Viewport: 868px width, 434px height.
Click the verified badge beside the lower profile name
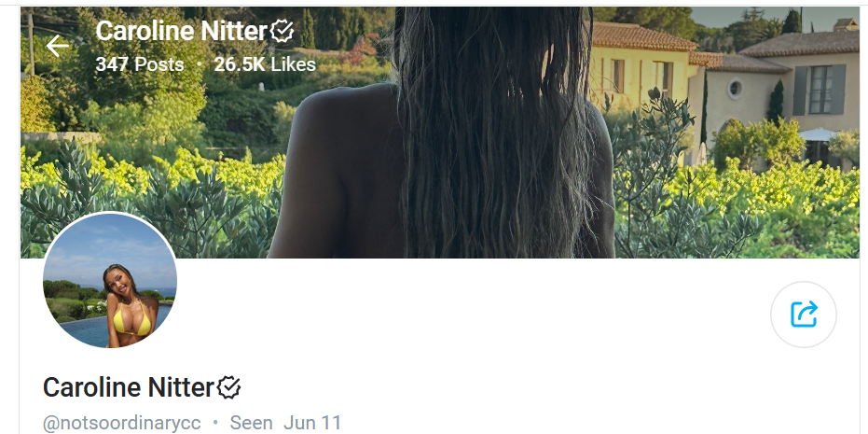[x=228, y=387]
